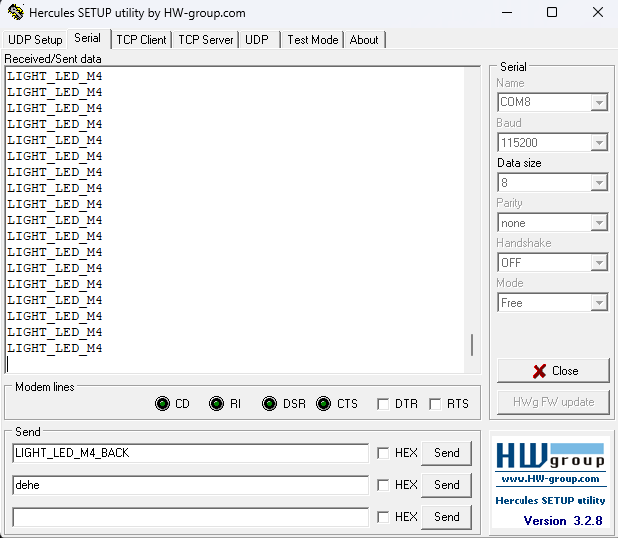Click the HW group logo

tap(550, 456)
